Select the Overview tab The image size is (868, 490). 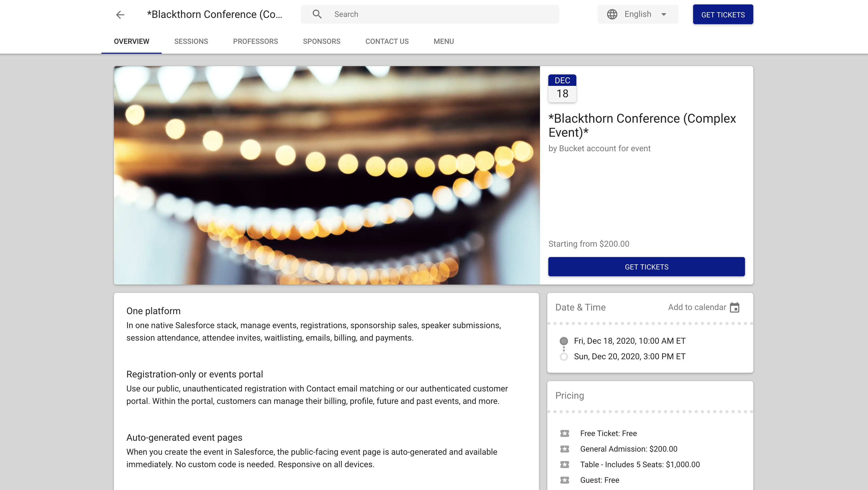pos(131,42)
